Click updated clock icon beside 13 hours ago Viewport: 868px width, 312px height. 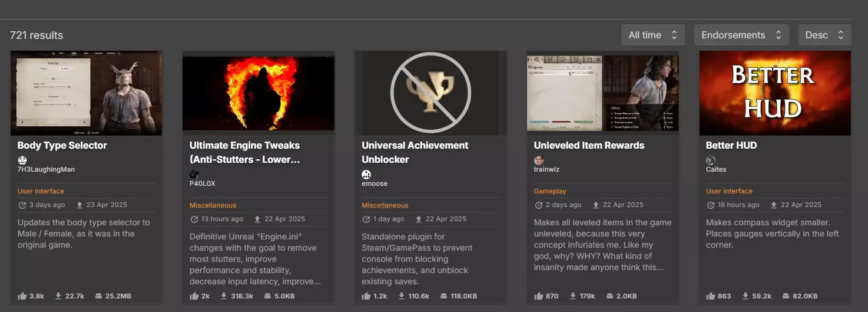coord(194,219)
